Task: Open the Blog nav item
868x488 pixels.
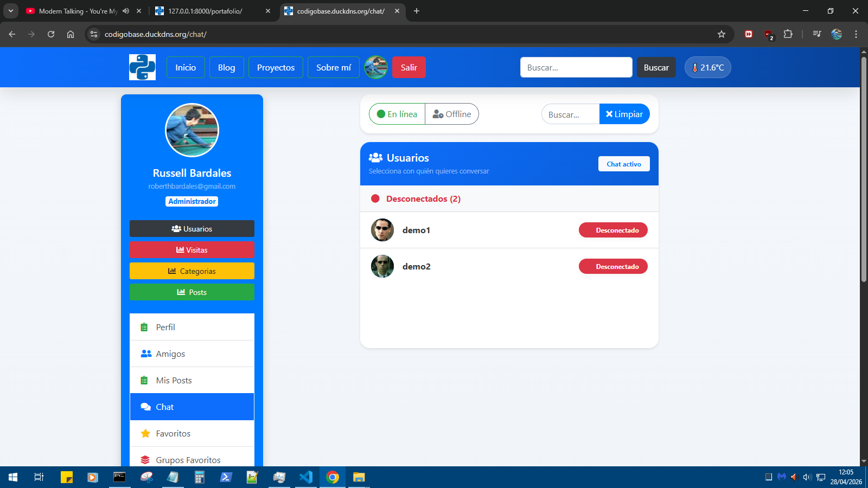Action: click(x=227, y=67)
